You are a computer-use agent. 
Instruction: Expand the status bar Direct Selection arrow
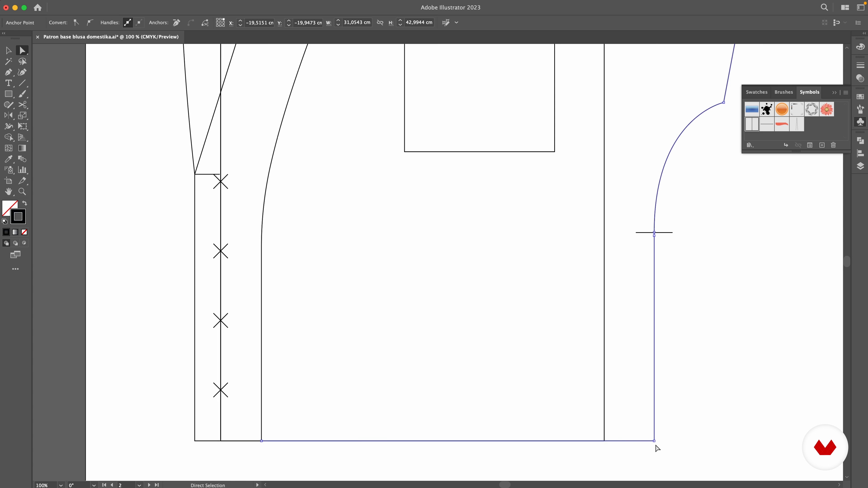coord(257,485)
